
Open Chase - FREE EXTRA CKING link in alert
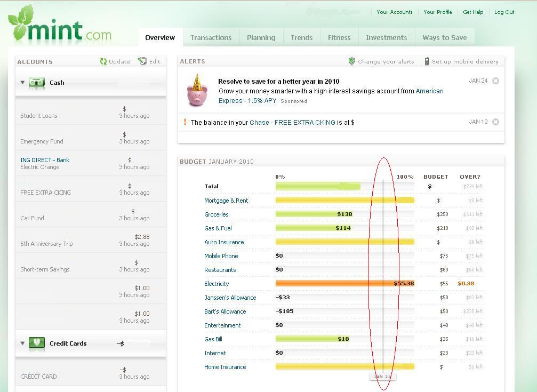(x=292, y=122)
